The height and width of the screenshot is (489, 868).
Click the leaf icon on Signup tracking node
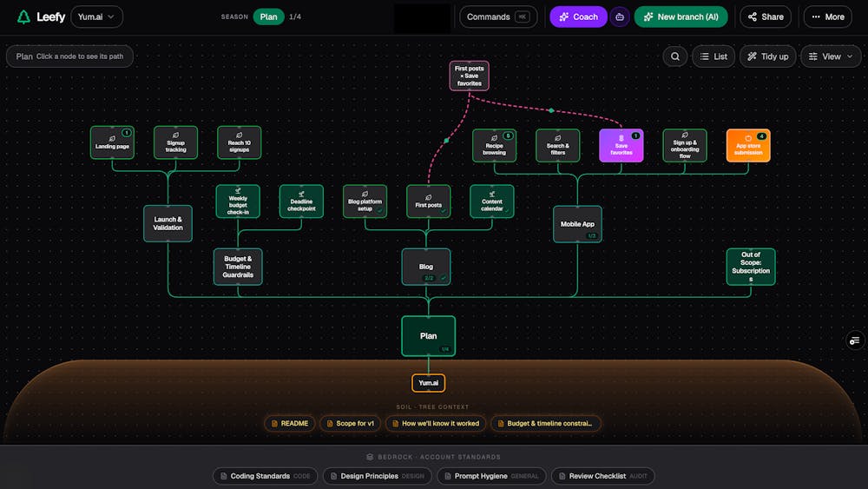pyautogui.click(x=175, y=135)
